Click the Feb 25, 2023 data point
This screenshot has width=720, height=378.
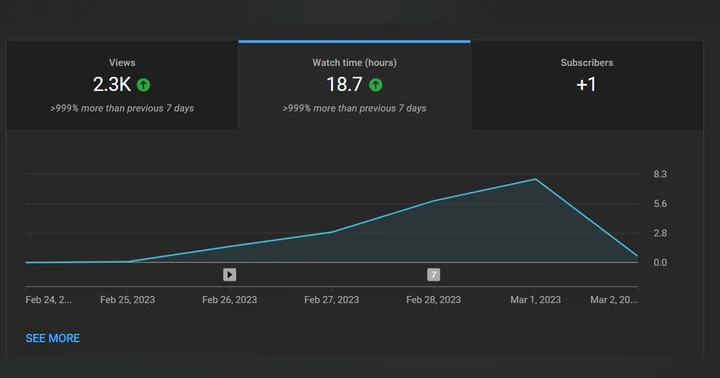(x=128, y=261)
